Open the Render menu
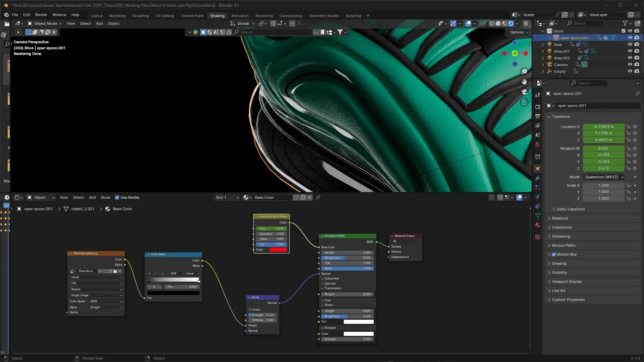 pyautogui.click(x=41, y=15)
